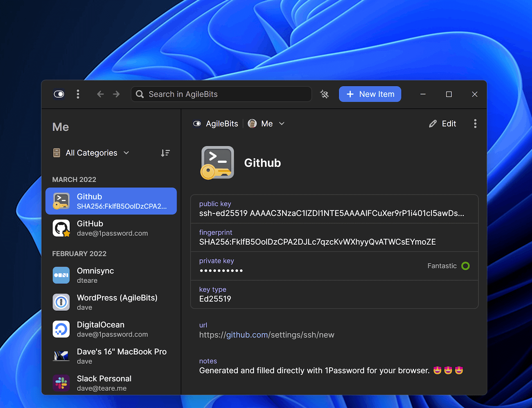Viewport: 532px width, 408px height.
Task: Reveal the concealed private key dots
Action: point(221,270)
